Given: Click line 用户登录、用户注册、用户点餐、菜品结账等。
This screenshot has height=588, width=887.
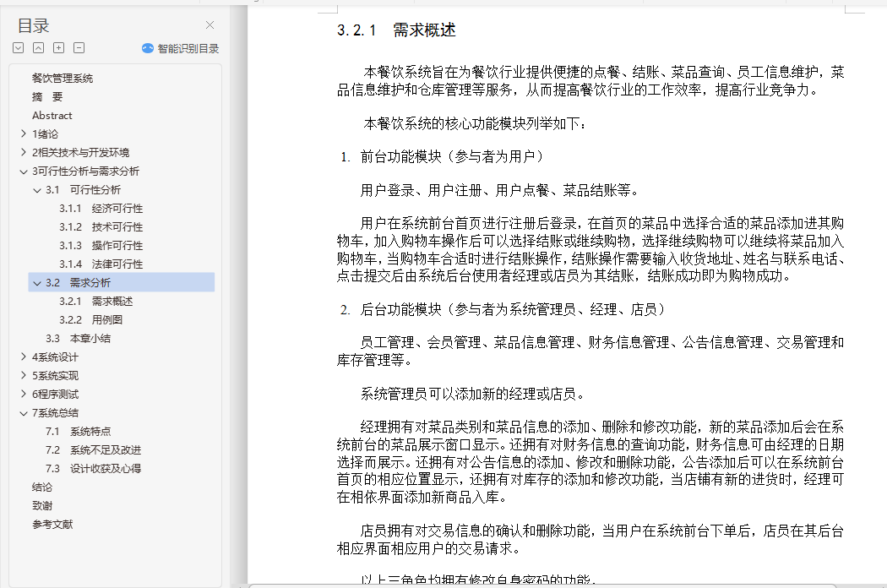Looking at the screenshot, I should tap(500, 190).
